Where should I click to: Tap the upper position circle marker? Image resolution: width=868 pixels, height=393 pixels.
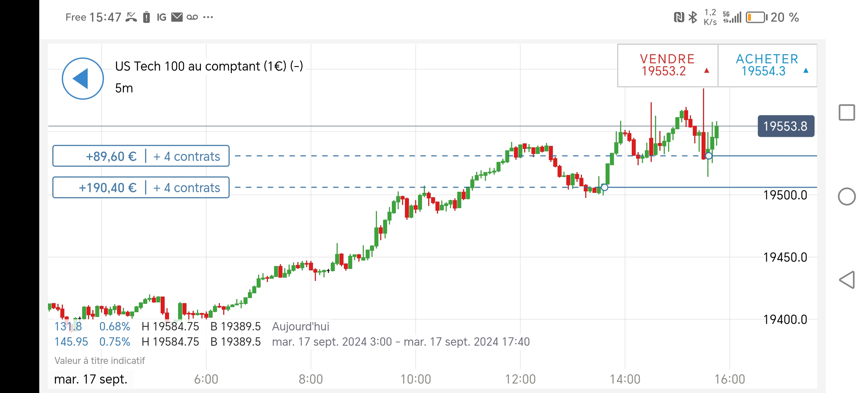tap(708, 156)
